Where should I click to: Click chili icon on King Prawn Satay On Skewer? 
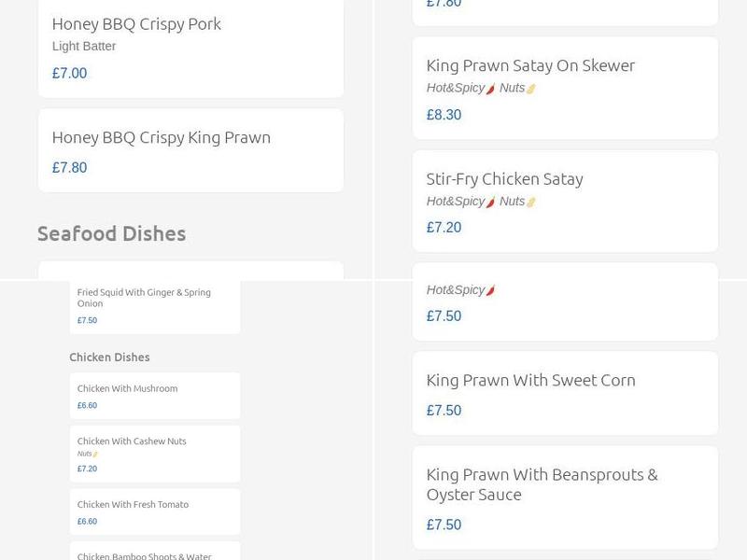point(491,89)
